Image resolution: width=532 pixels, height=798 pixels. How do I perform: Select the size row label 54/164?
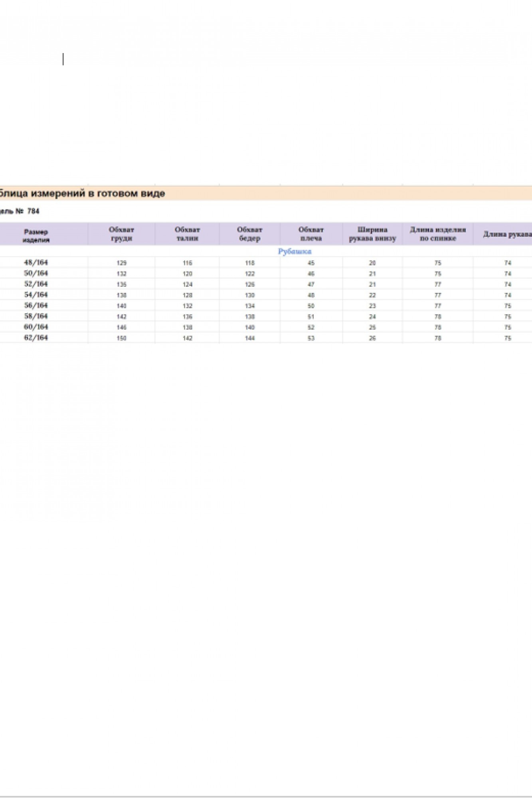point(36,295)
